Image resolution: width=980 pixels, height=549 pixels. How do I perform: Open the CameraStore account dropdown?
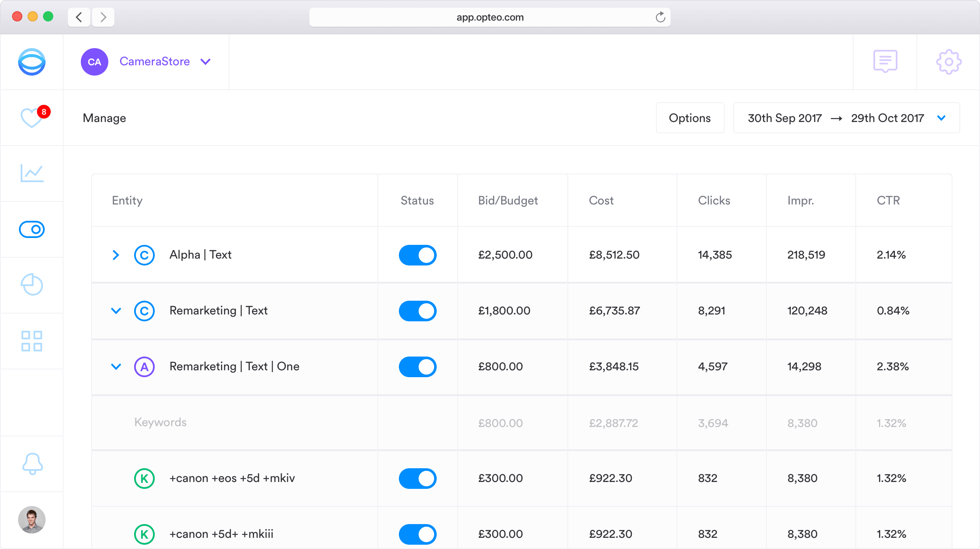pyautogui.click(x=154, y=61)
